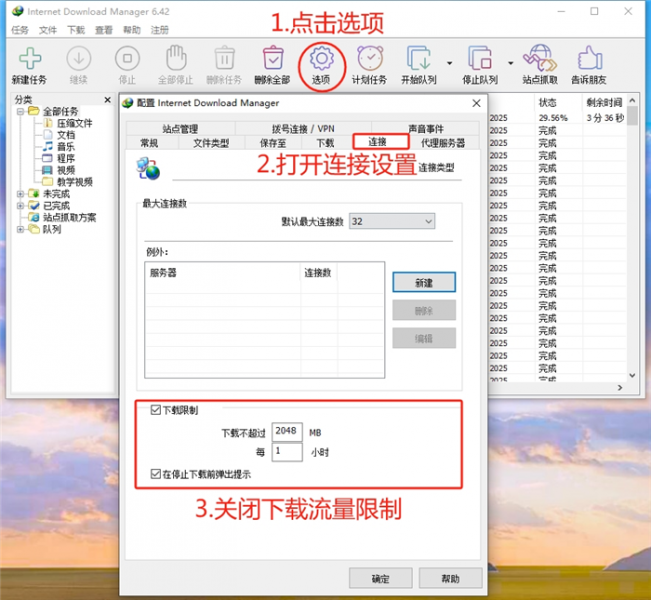Click the 停止队列 stop queue icon
651x600 pixels.
(480, 58)
